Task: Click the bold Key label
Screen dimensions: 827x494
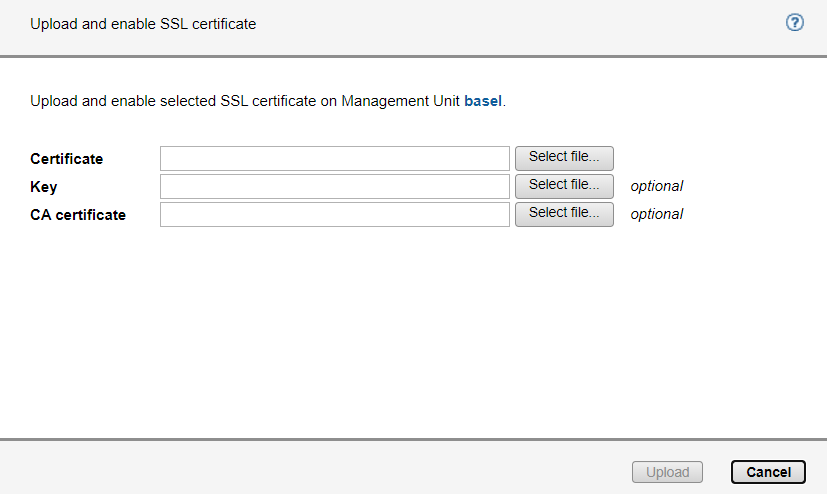Action: click(44, 187)
